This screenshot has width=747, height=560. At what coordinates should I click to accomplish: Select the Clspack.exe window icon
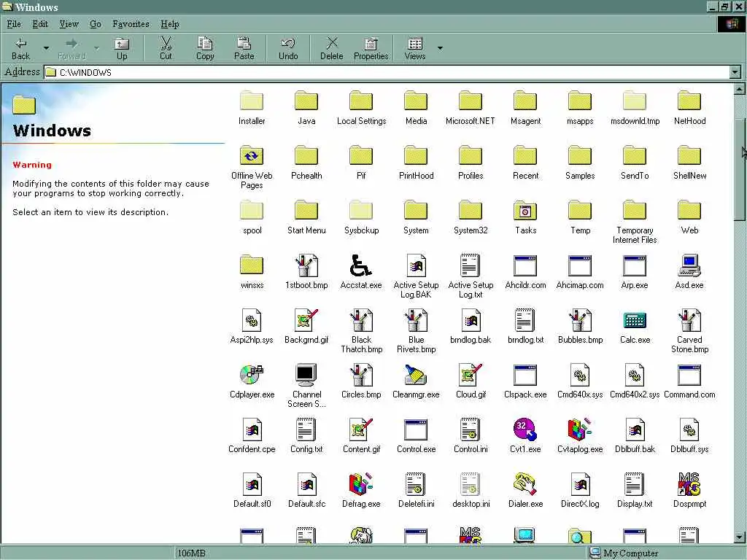pyautogui.click(x=525, y=375)
